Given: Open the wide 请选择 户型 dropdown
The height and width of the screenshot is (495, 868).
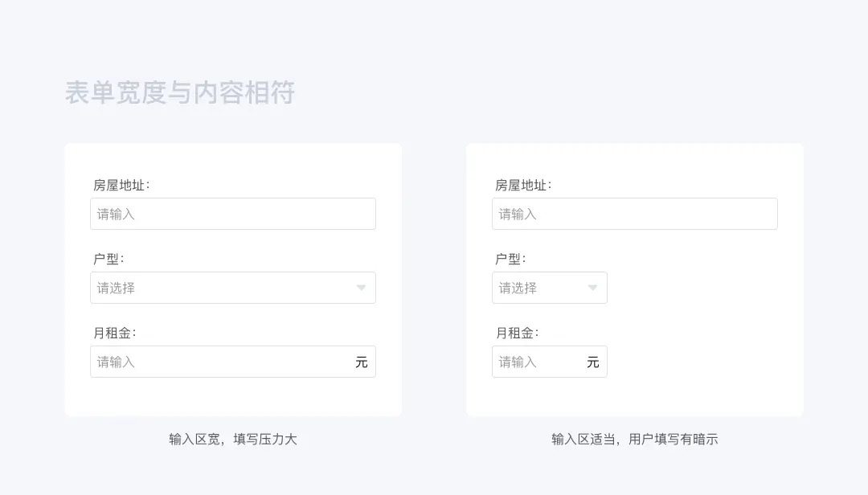Looking at the screenshot, I should pyautogui.click(x=233, y=288).
